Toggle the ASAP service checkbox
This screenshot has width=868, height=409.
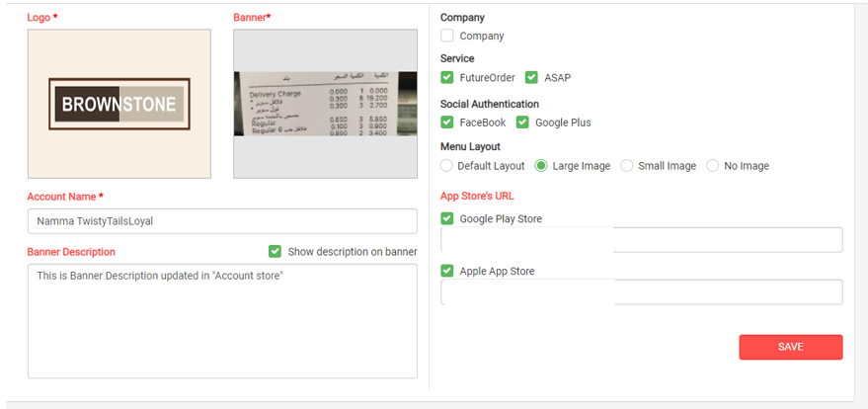click(x=531, y=77)
